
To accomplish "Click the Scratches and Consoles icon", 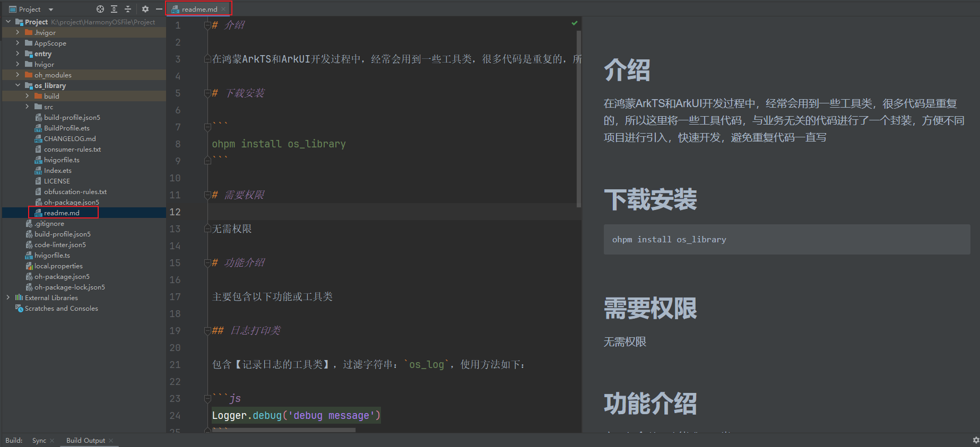I will pyautogui.click(x=19, y=308).
